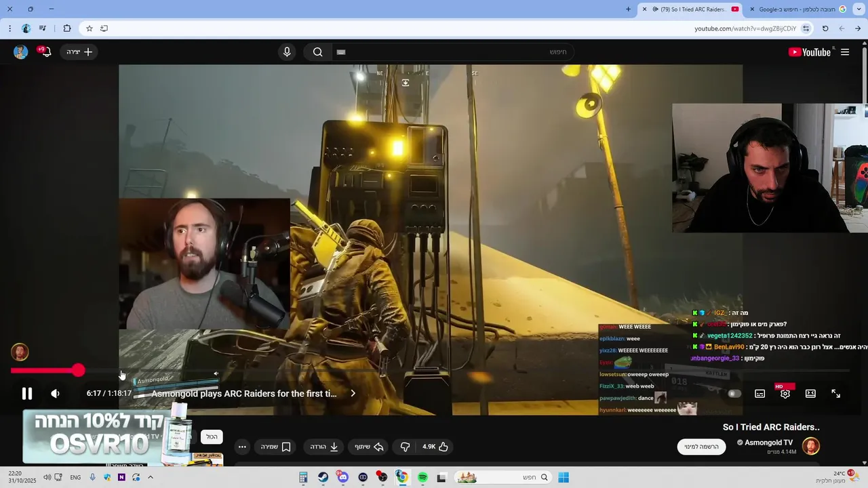View site information icon in address bar

[x=806, y=28]
